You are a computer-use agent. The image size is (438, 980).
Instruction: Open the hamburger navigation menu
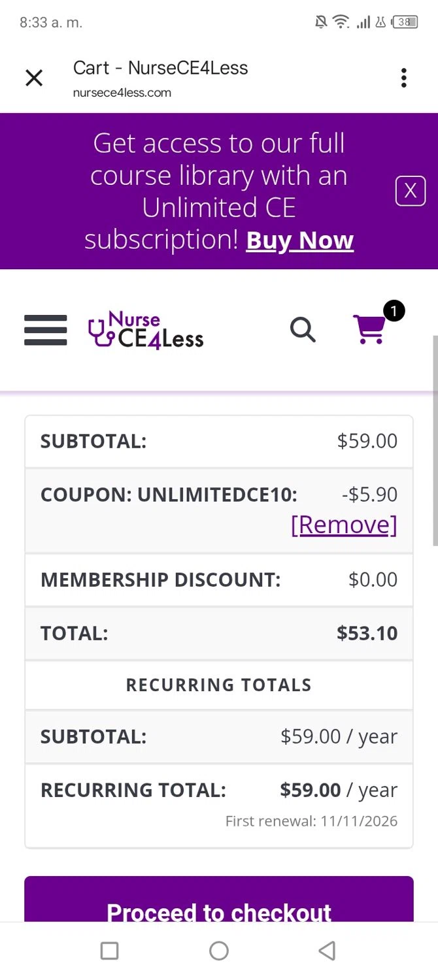tap(46, 330)
